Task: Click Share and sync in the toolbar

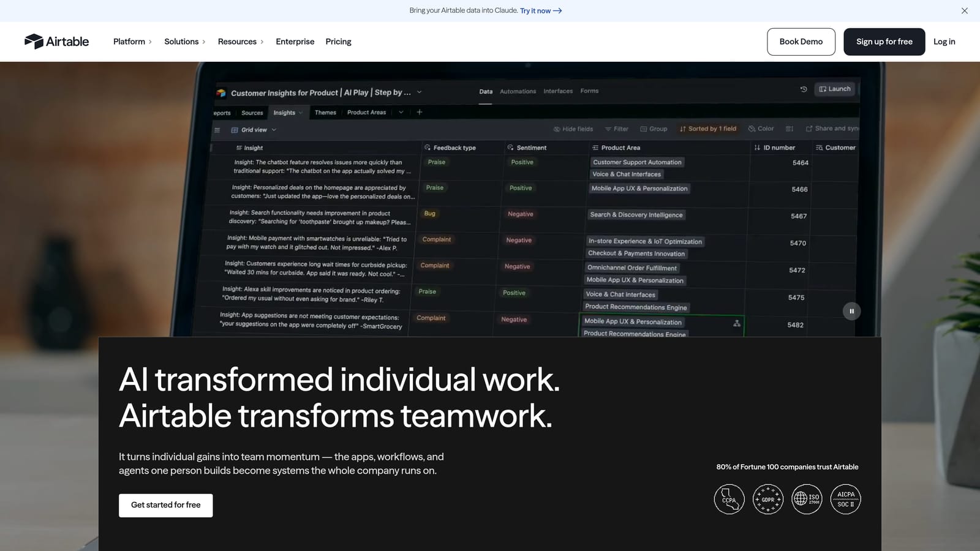Action: tap(832, 129)
